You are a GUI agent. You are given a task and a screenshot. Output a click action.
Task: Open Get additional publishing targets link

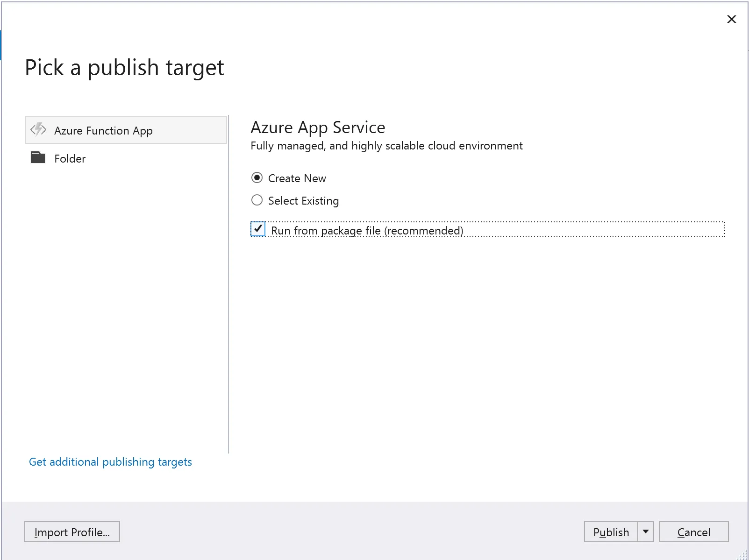[x=110, y=462]
